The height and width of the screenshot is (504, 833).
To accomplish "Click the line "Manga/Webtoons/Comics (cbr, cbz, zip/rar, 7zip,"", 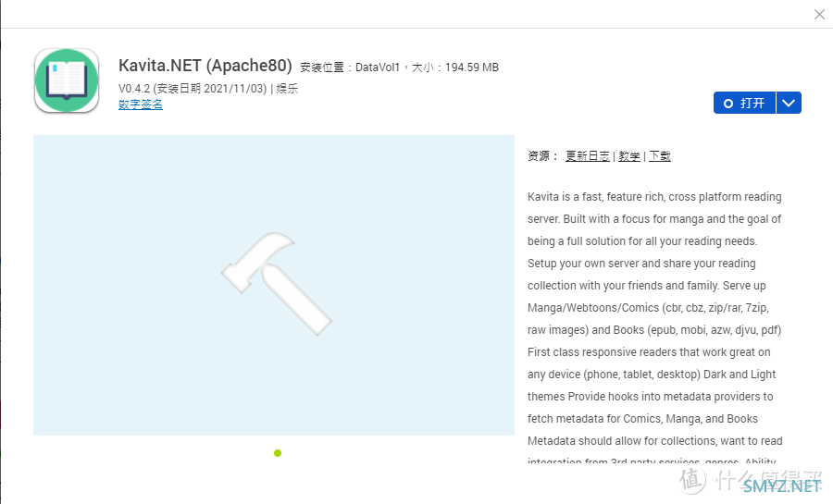I will point(648,308).
